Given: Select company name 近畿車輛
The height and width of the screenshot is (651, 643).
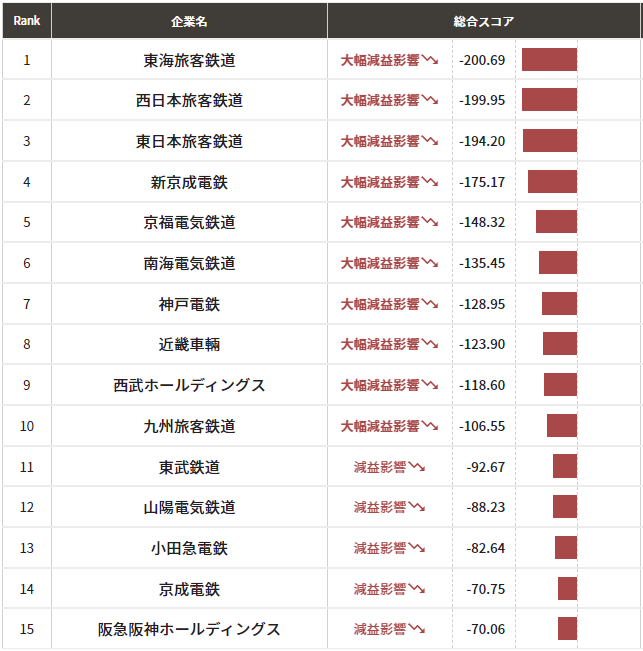Looking at the screenshot, I should 189,344.
